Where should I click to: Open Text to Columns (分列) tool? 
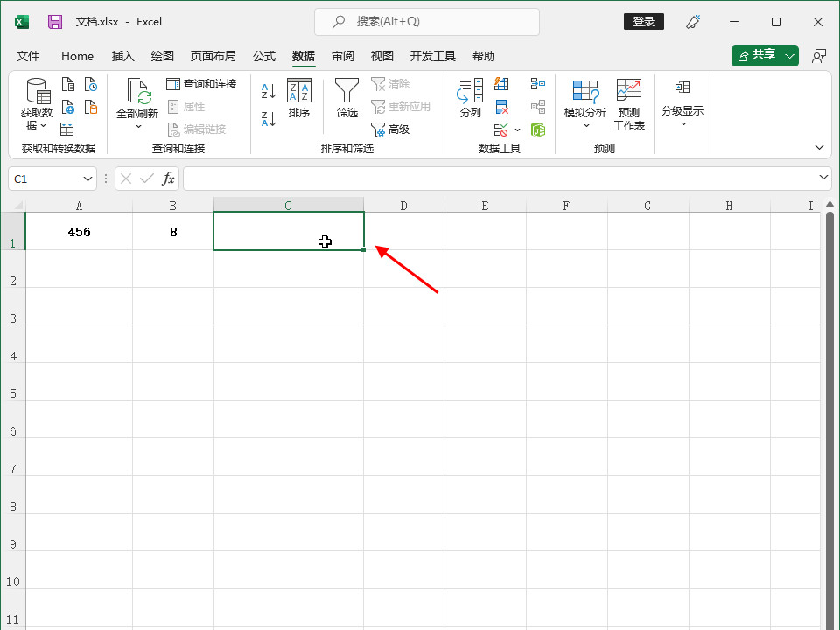coord(471,98)
